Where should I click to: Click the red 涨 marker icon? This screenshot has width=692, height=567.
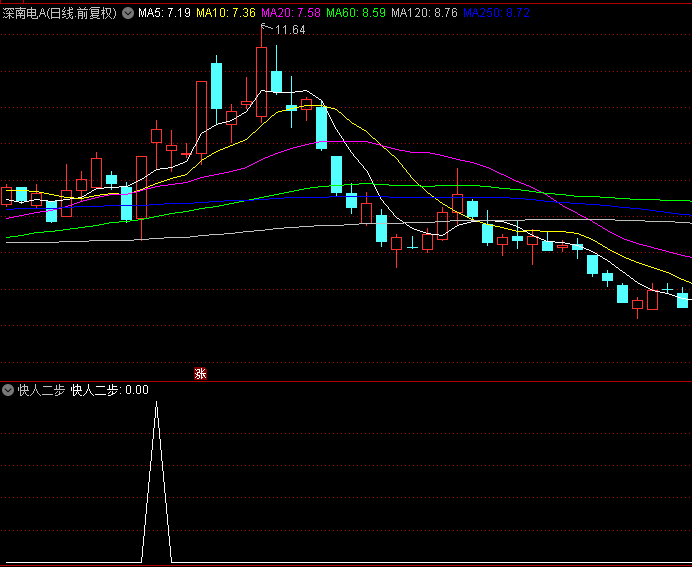point(200,374)
